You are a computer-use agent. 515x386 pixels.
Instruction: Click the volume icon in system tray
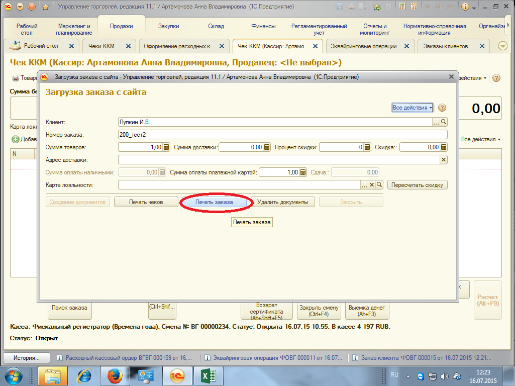(x=444, y=376)
